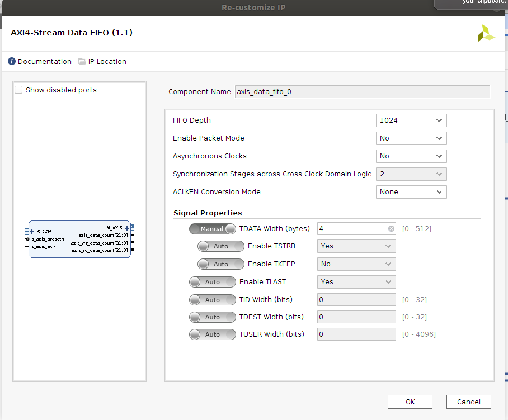Clear the TDATA Width field with X icon
Viewport: 508px width, 420px height.
391,229
